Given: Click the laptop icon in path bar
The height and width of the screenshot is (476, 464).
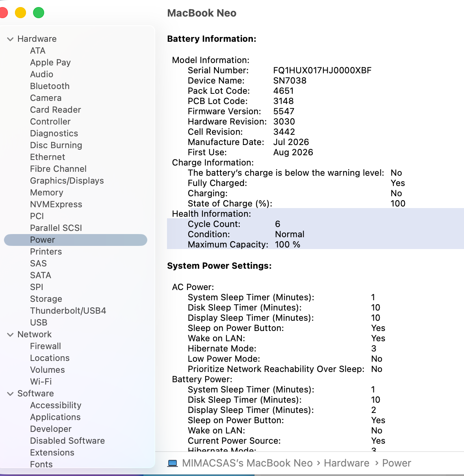Looking at the screenshot, I should coord(173,463).
